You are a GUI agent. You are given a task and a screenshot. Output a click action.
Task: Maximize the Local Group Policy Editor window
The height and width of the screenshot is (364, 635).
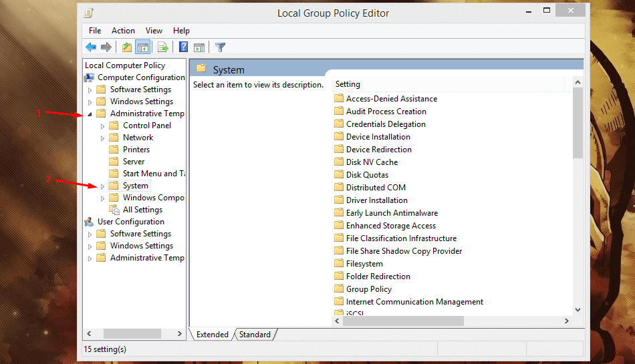pos(547,10)
